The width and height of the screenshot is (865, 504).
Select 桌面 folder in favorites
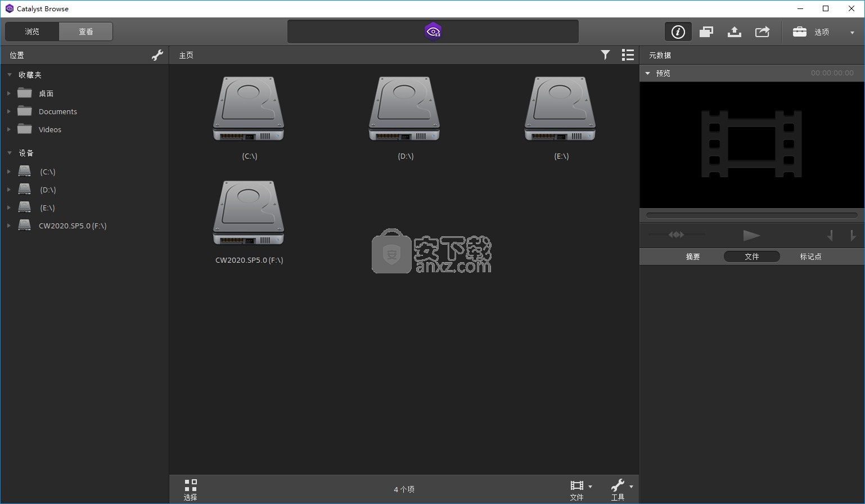[46, 93]
